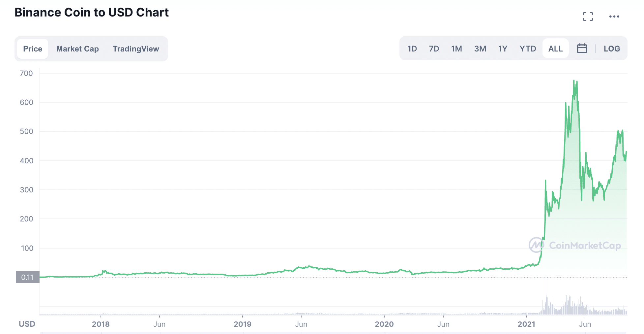The image size is (644, 334).
Task: Open the calendar date range picker
Action: 582,49
